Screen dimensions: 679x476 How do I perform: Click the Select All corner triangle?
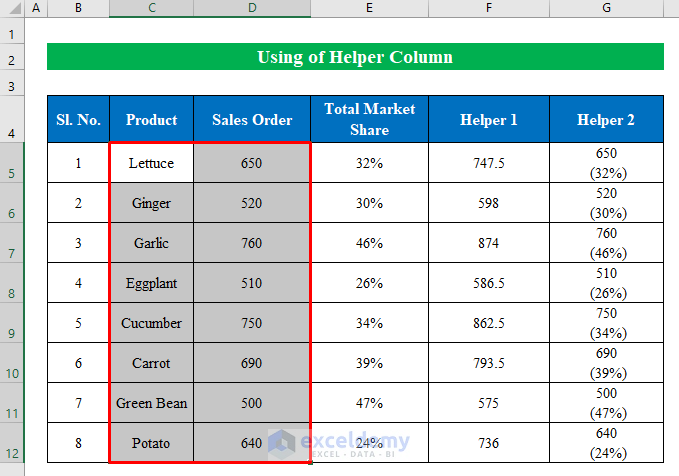coord(11,8)
